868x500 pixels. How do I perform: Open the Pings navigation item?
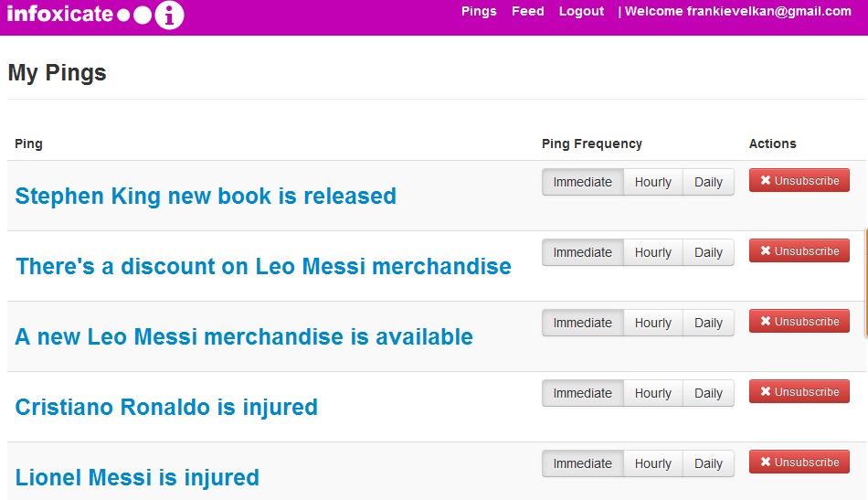tap(479, 12)
